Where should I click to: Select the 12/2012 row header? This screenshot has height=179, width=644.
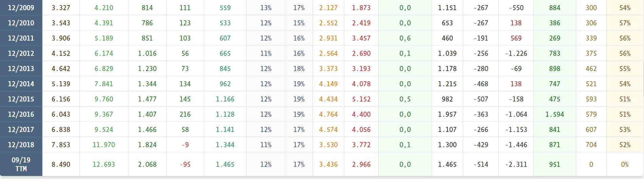tap(21, 53)
